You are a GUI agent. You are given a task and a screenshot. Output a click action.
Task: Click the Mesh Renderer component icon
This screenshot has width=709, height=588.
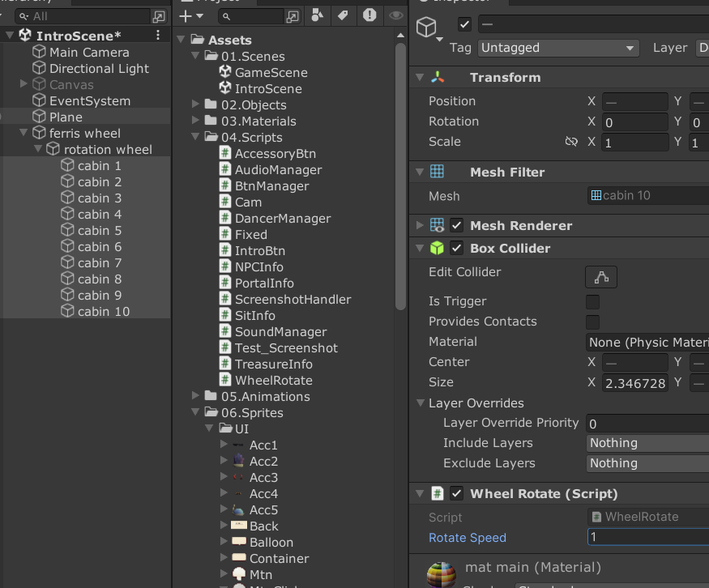click(x=437, y=225)
